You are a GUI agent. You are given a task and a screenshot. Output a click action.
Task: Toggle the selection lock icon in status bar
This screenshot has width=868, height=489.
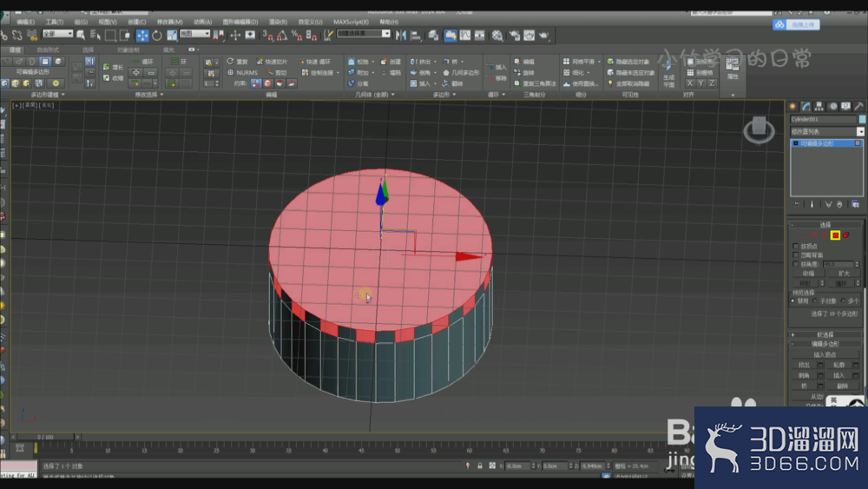(x=480, y=466)
